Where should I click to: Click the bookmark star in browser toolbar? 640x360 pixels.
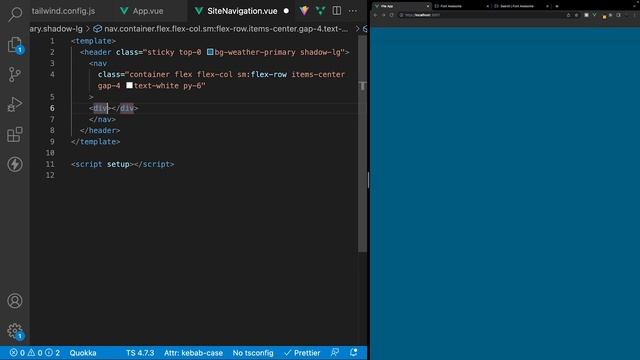[x=576, y=15]
